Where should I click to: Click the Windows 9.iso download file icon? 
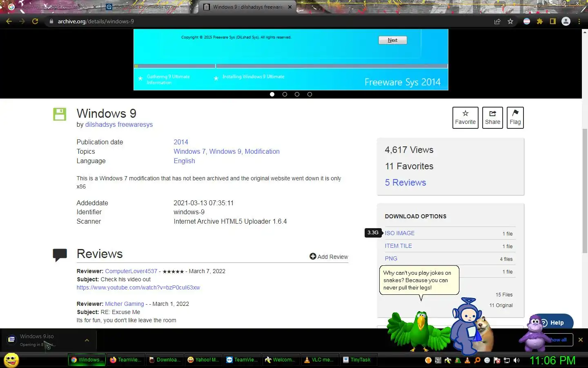[11, 339]
